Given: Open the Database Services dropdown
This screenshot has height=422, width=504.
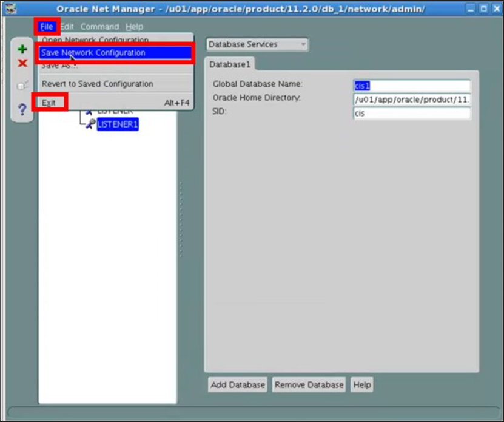Looking at the screenshot, I should [x=257, y=44].
